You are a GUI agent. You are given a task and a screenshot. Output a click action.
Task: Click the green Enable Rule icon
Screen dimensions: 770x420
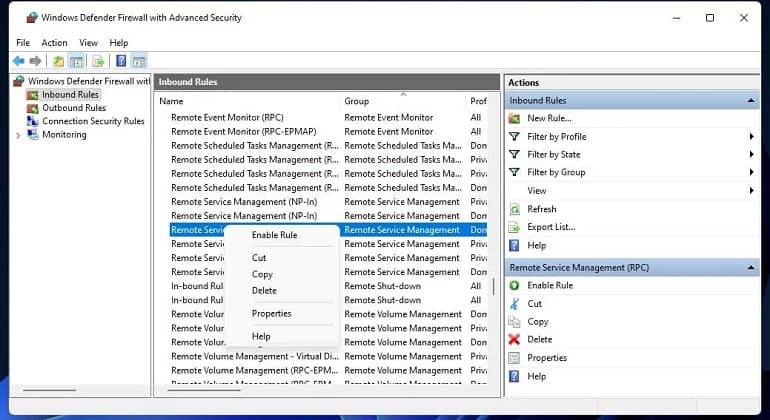(514, 285)
